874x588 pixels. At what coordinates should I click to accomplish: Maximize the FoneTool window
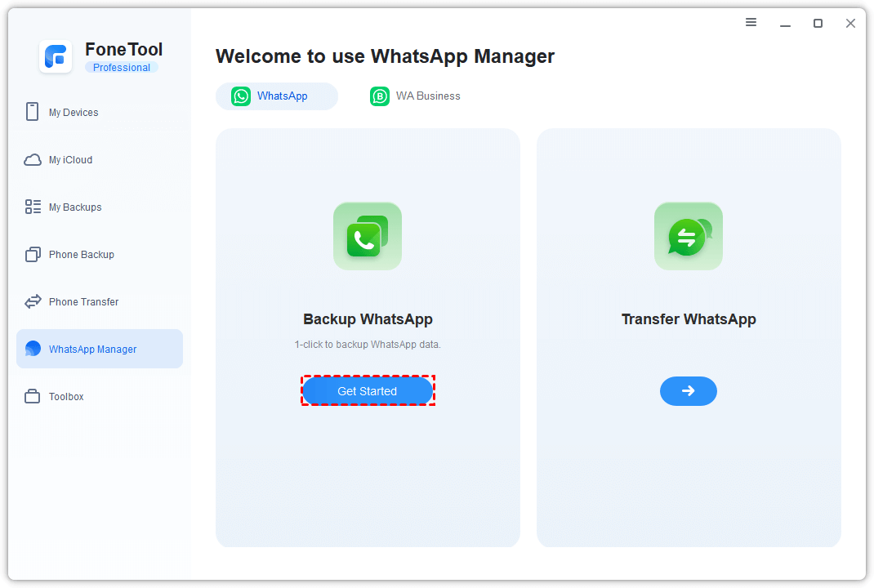click(x=818, y=24)
